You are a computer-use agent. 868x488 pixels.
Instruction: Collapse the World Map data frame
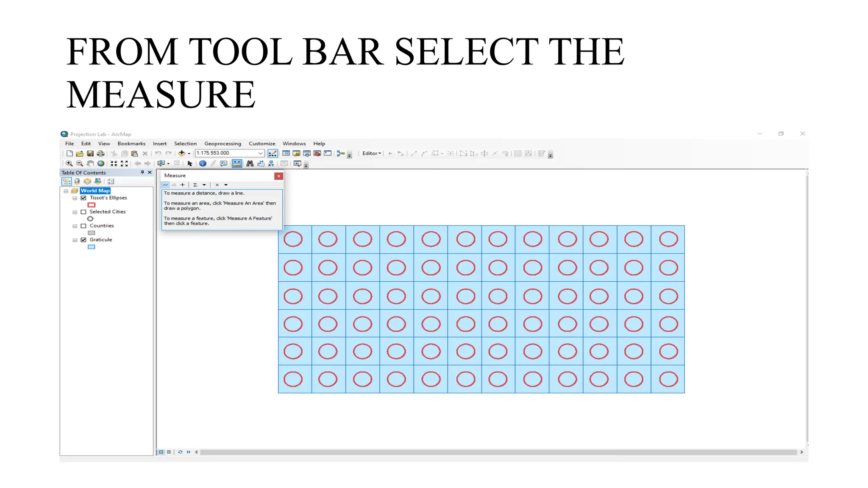pos(66,191)
